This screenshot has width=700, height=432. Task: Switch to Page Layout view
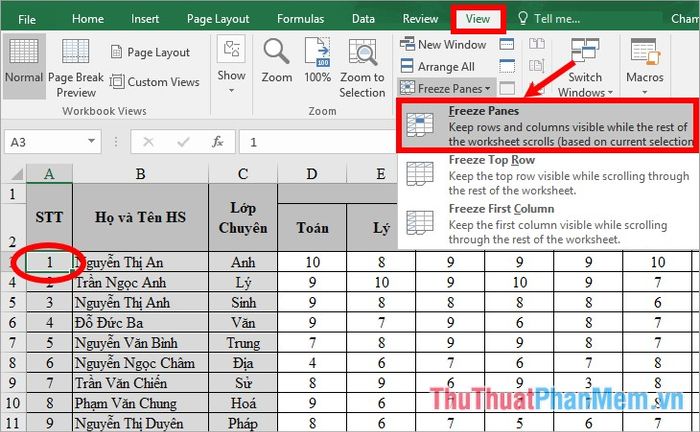coord(150,52)
